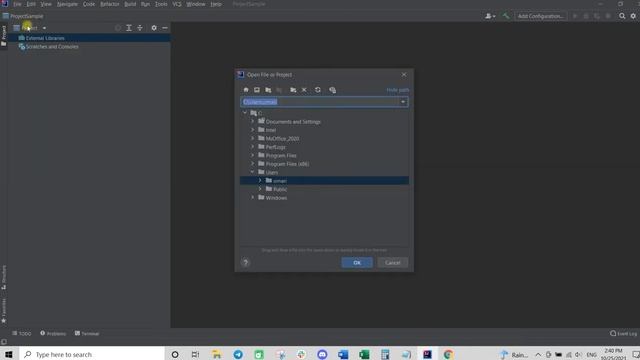Open the Run menu
The image size is (640, 360).
[145, 4]
